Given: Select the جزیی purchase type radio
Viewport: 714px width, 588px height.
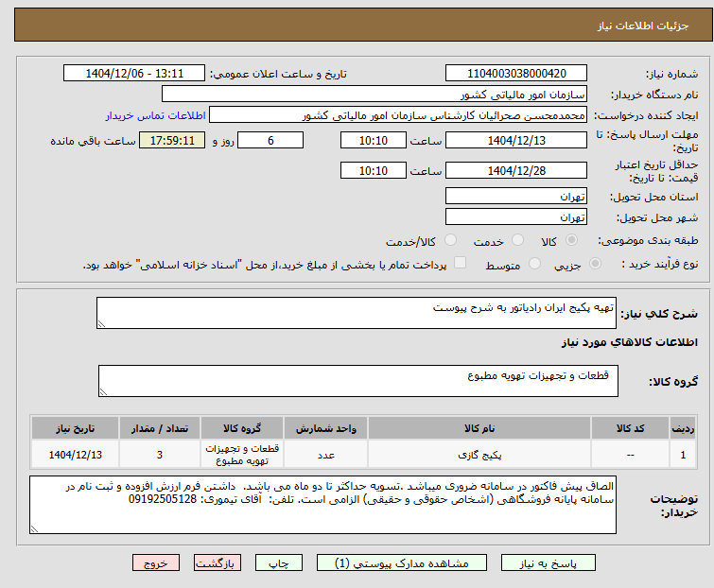Looking at the screenshot, I should point(595,264).
